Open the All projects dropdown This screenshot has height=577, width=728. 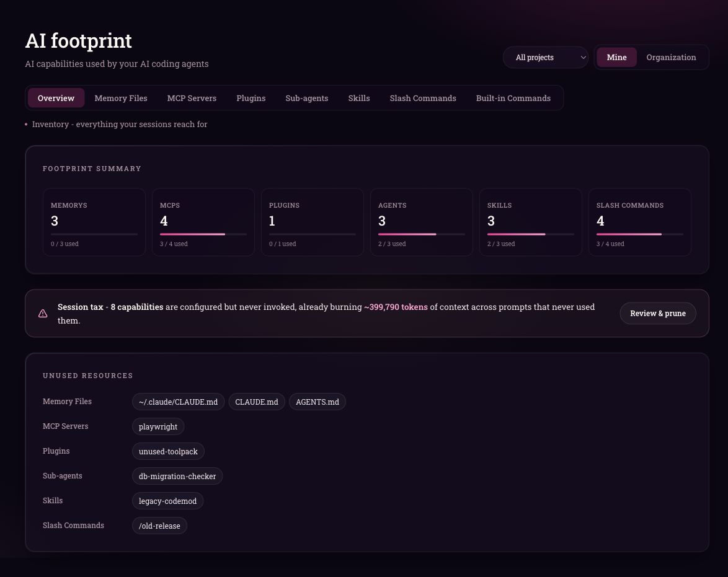[546, 58]
